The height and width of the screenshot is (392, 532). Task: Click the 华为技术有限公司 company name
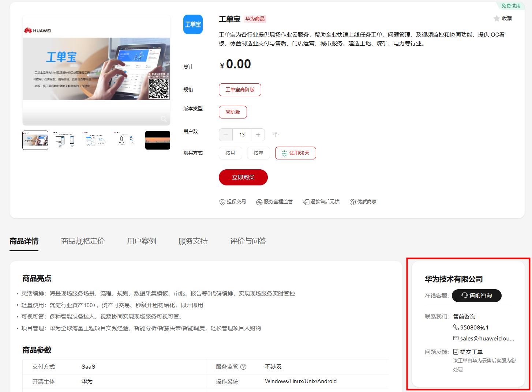[x=454, y=279]
